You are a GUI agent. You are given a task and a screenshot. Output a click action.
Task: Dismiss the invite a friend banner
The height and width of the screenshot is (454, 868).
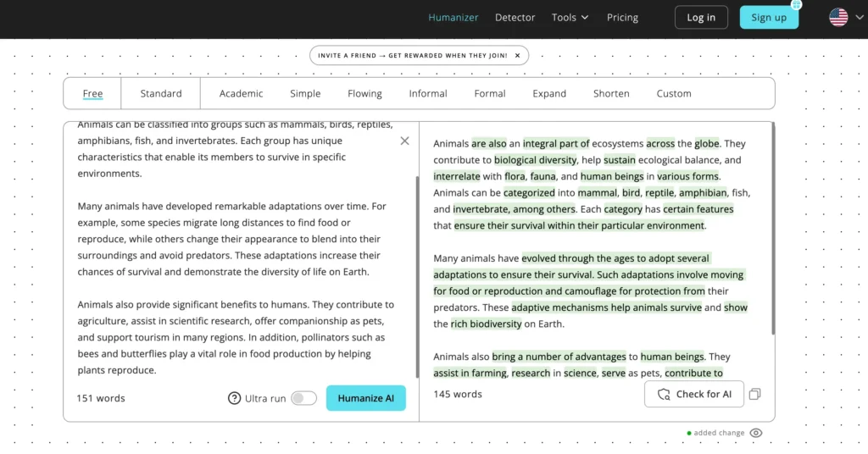coord(517,55)
